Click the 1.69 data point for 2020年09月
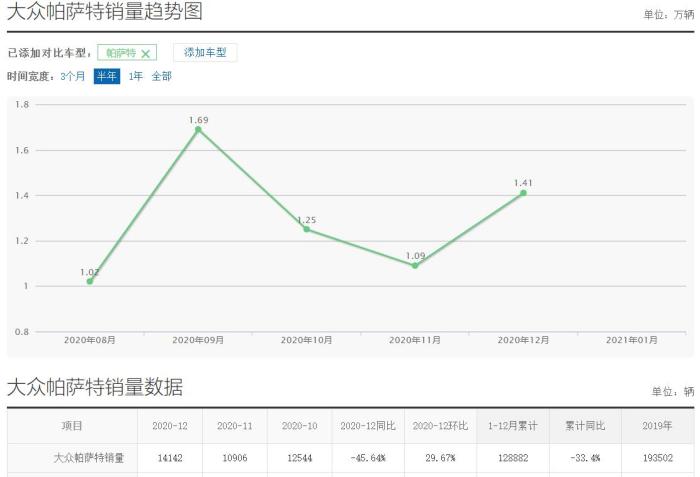The image size is (700, 477). pos(198,130)
